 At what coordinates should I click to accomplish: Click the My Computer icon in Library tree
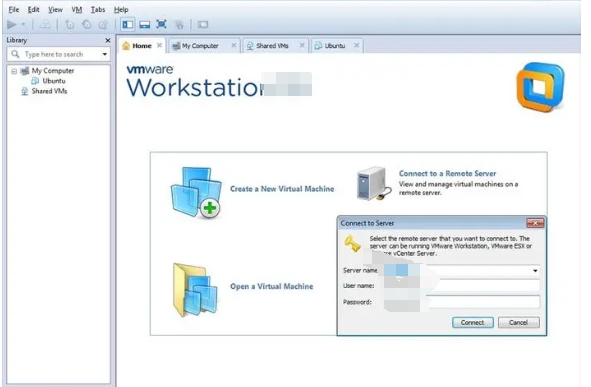25,71
